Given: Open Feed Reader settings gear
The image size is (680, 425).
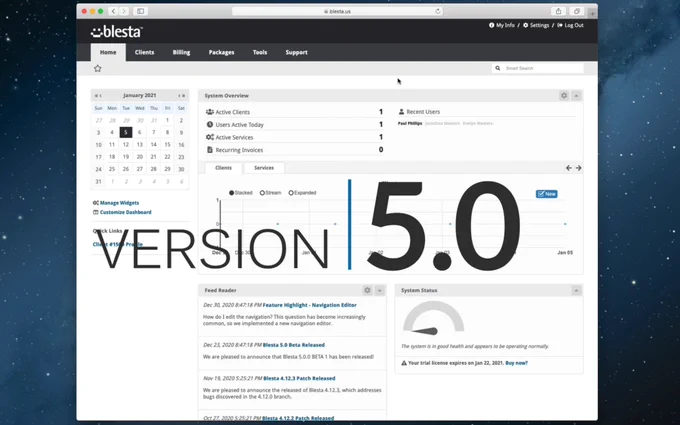Looking at the screenshot, I should (x=367, y=290).
